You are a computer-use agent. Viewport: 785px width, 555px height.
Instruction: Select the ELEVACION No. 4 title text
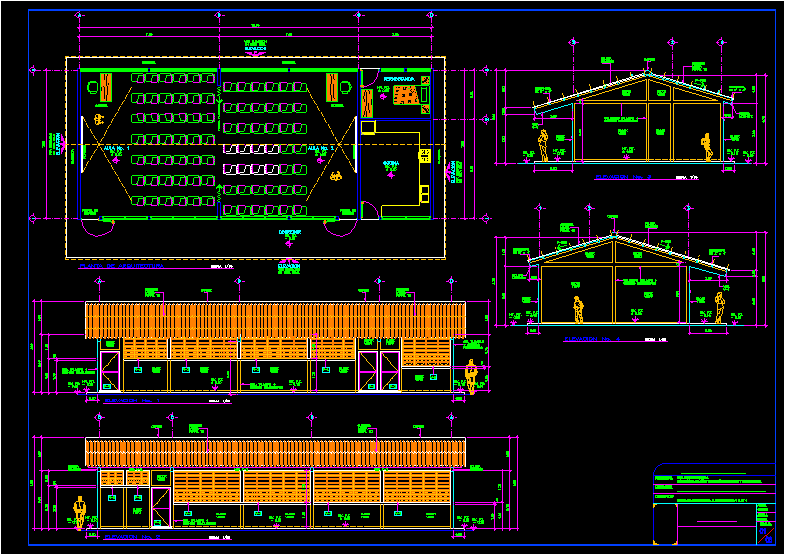(x=593, y=340)
